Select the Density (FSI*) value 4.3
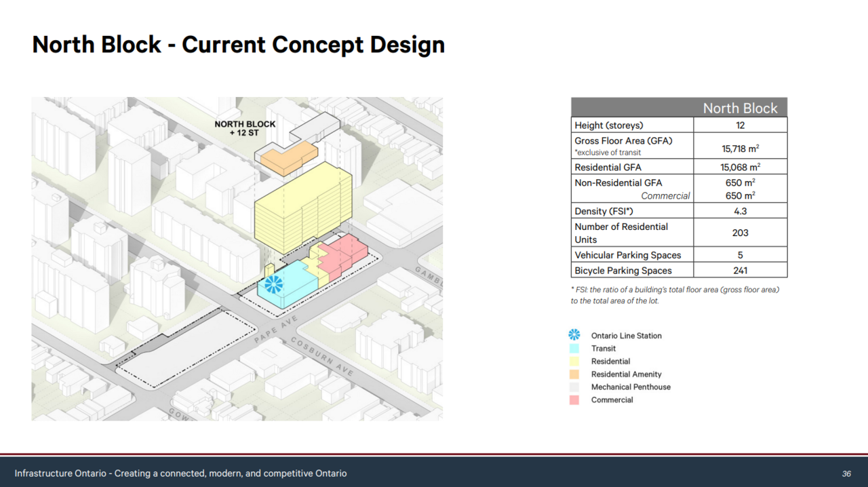This screenshot has width=868, height=487. coord(740,211)
